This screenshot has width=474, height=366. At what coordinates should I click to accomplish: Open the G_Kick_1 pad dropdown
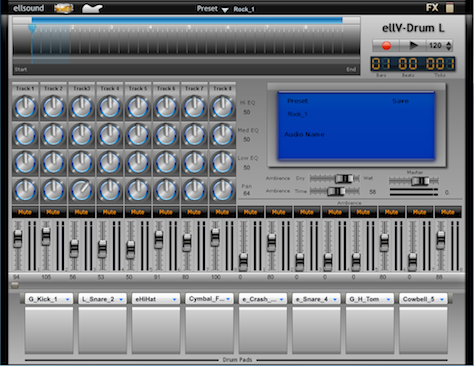tap(49, 299)
